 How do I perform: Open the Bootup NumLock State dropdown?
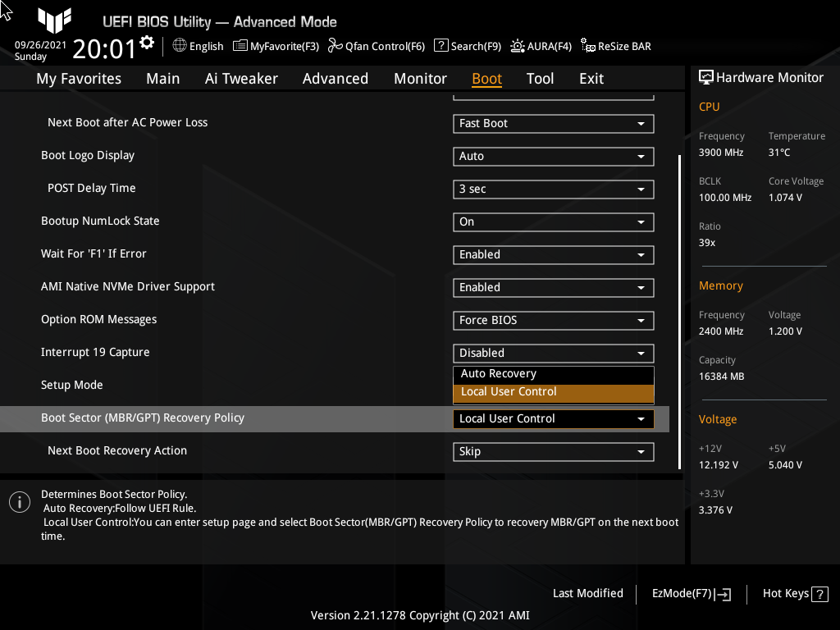(x=553, y=221)
